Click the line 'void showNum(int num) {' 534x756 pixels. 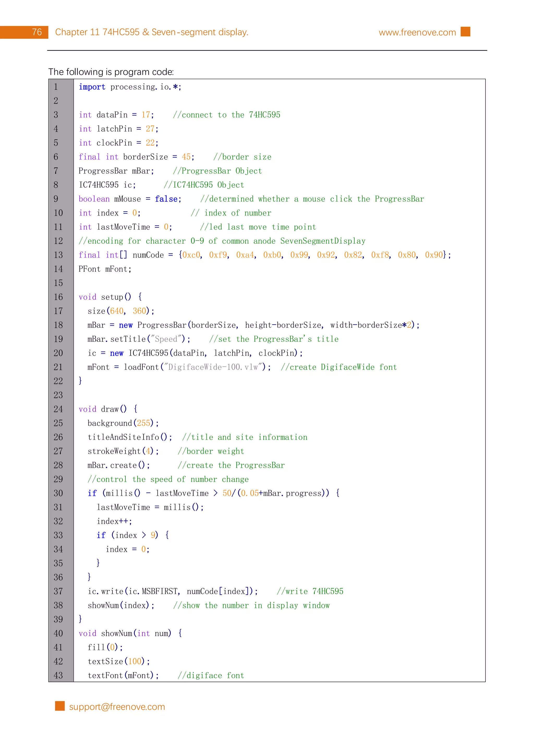[x=130, y=633]
